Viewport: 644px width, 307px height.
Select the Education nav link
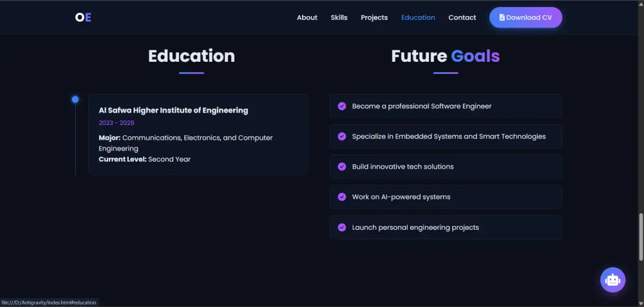click(418, 17)
